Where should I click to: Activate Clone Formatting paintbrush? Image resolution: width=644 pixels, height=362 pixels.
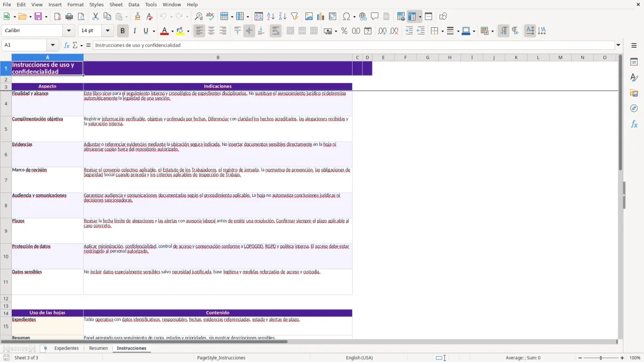(x=137, y=17)
